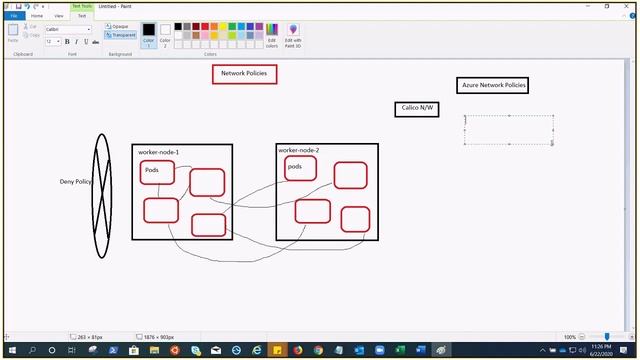Pick the dark red color swatch
Viewport: 640px width, 360px height.
coord(196,27)
